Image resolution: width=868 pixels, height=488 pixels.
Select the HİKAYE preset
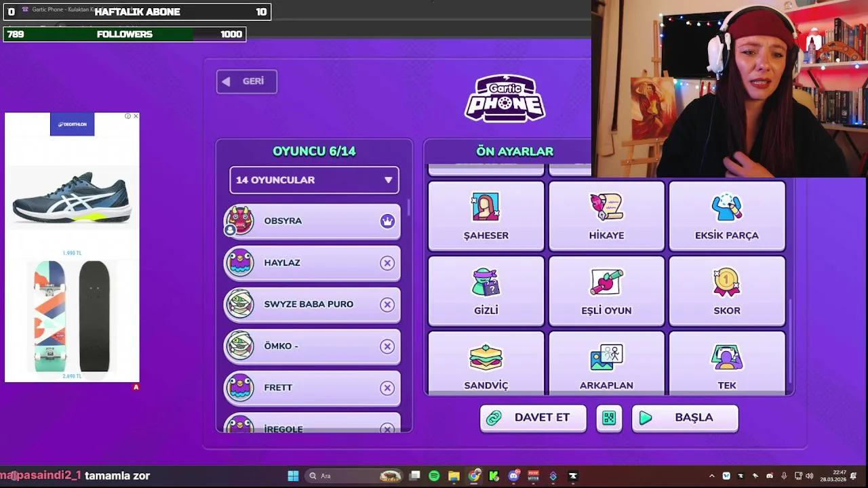click(606, 216)
